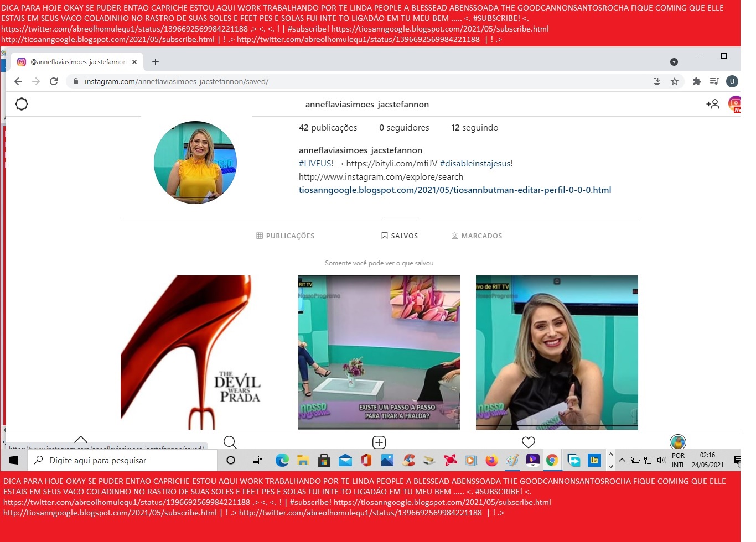Open Cortana circle on taskbar
Viewport: 756px width, 542px height.
coord(231,460)
